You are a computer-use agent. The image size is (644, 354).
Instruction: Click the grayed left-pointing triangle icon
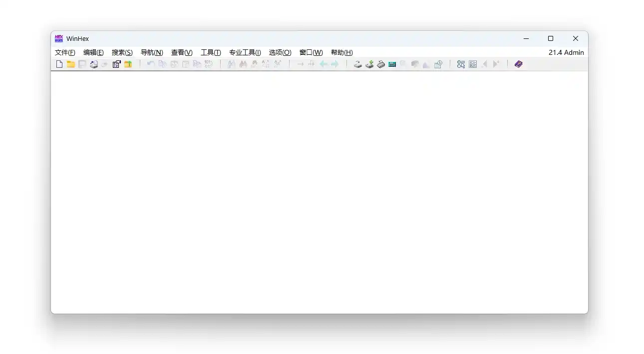point(484,64)
